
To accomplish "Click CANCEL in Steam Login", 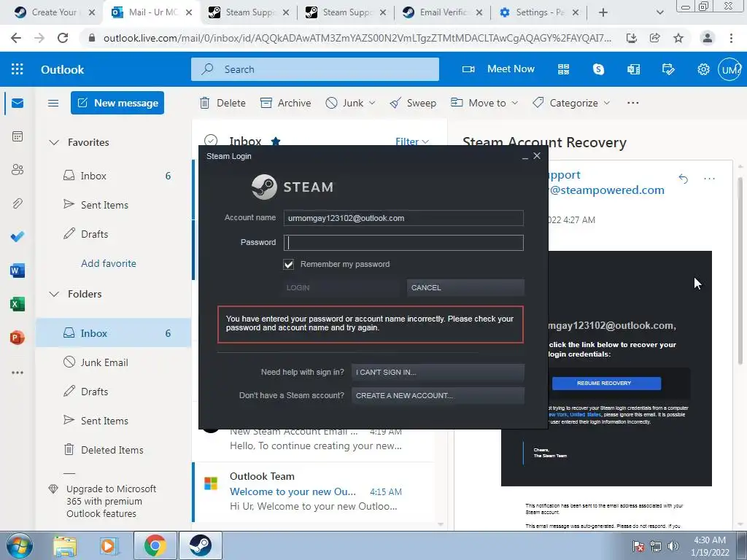I will (465, 287).
